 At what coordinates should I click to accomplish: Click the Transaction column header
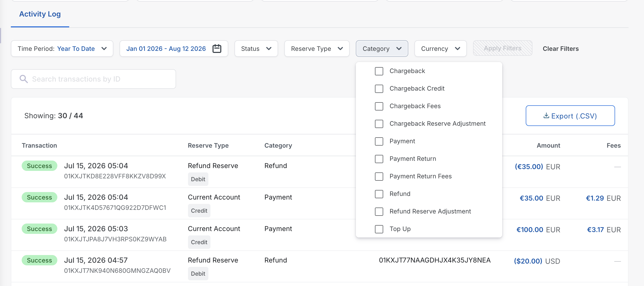(39, 145)
